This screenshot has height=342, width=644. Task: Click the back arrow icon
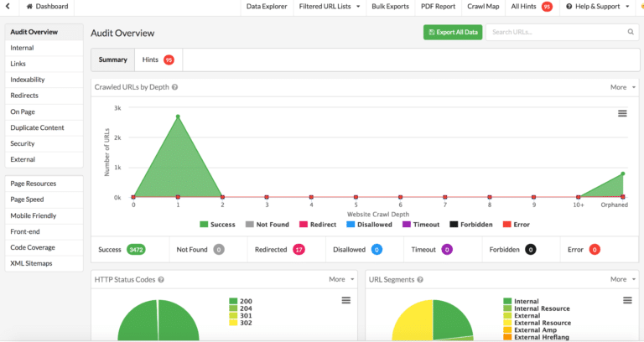pyautogui.click(x=8, y=6)
